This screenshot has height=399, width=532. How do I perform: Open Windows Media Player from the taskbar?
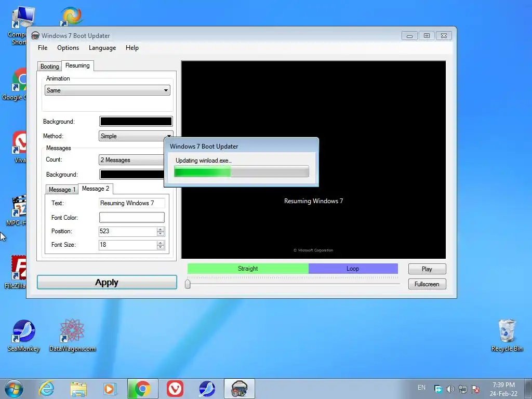point(110,389)
